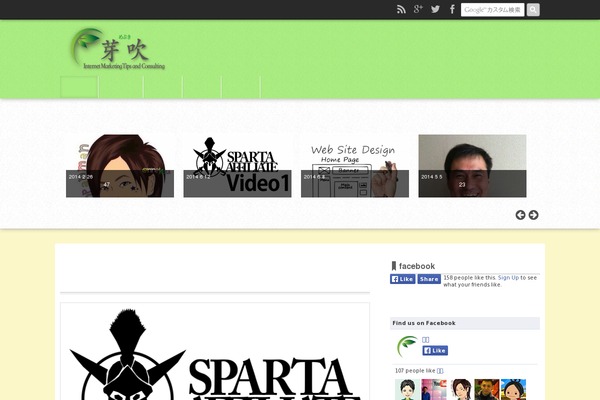Open the 芽吹 site logo home link
Image resolution: width=600 pixels, height=400 pixels.
pos(118,49)
